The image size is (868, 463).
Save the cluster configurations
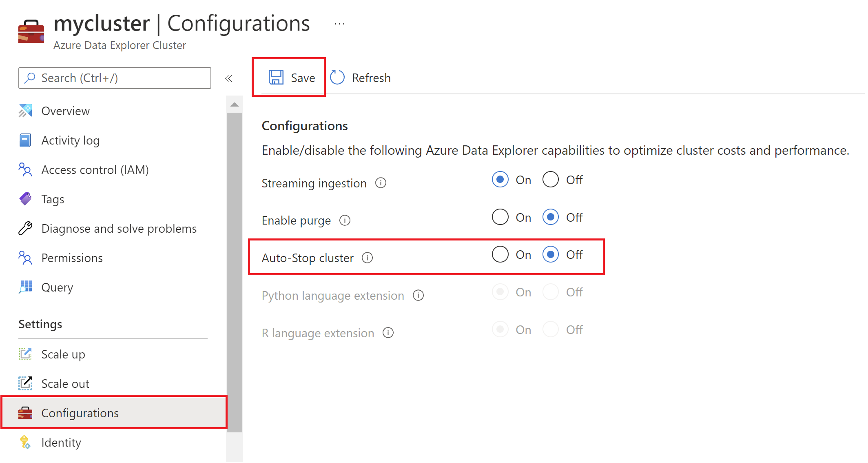tap(291, 78)
